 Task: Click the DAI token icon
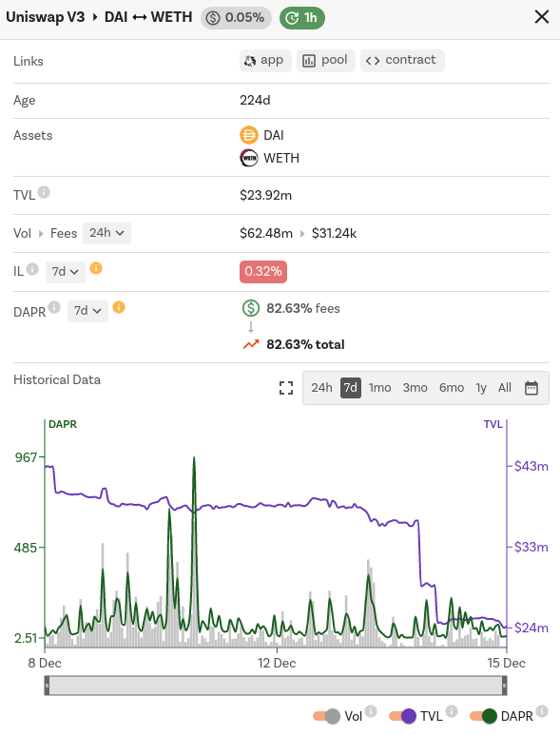click(x=249, y=135)
